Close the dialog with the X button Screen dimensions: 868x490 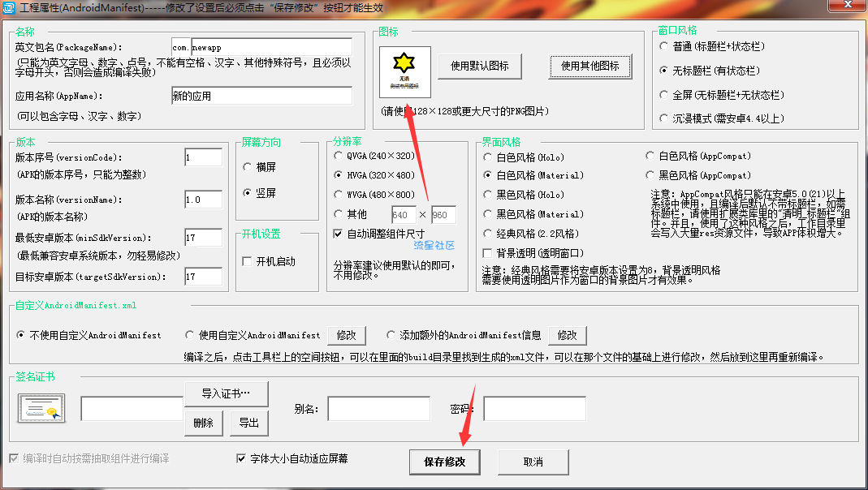848,5
